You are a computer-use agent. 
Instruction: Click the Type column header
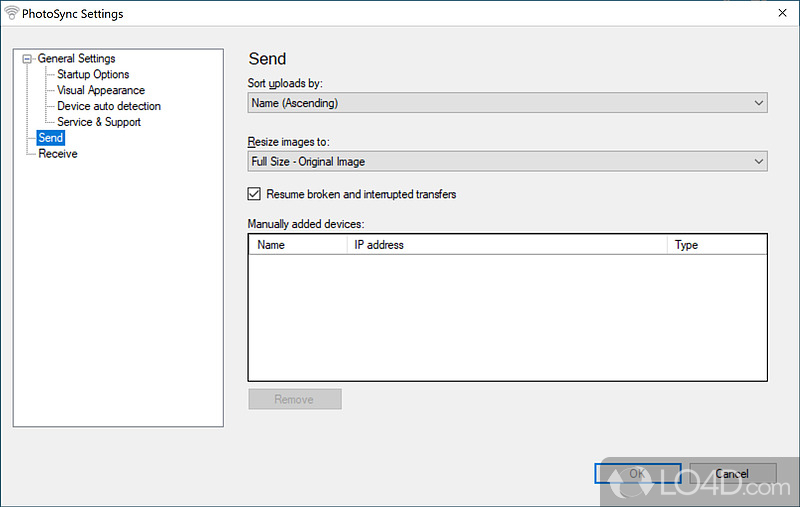[x=716, y=245]
